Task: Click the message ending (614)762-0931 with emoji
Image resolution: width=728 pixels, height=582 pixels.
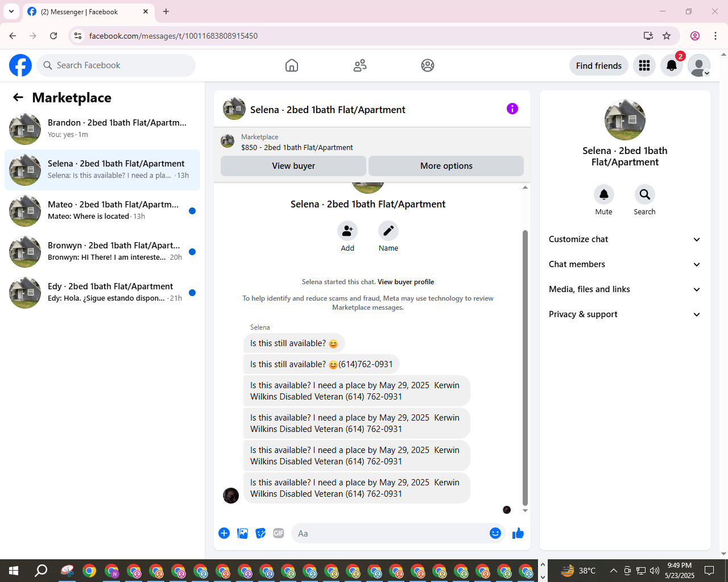Action: [321, 364]
